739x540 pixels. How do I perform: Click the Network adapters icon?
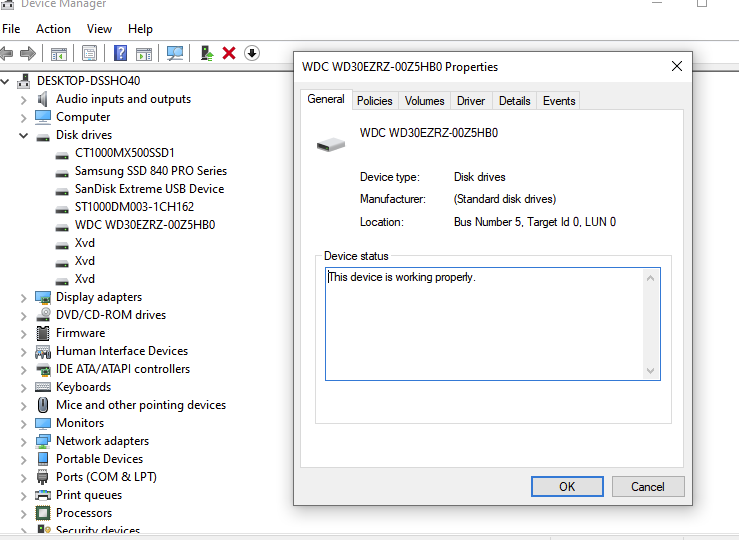43,441
